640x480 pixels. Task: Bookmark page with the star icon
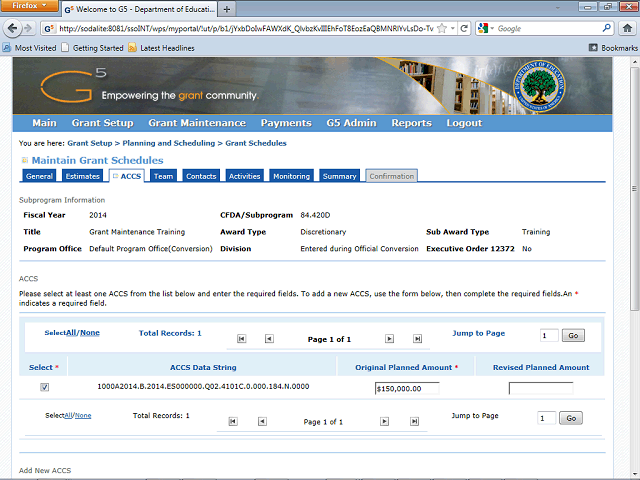point(441,28)
